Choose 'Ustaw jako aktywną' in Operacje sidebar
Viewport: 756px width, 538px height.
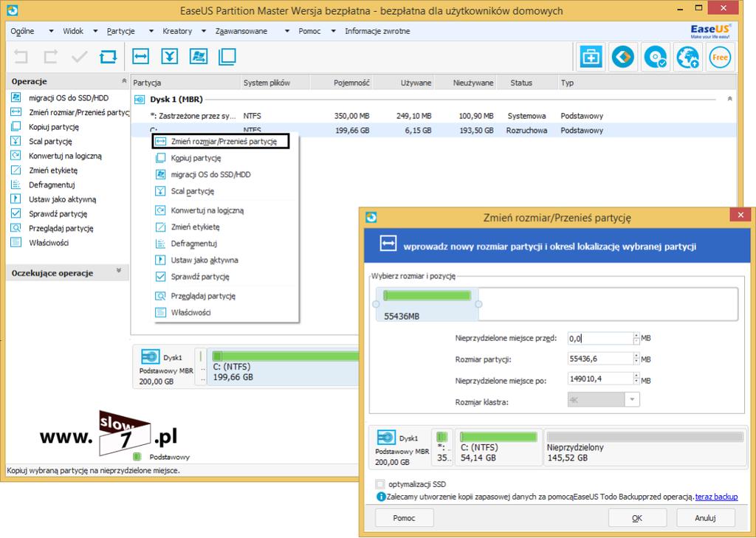pyautogui.click(x=62, y=199)
